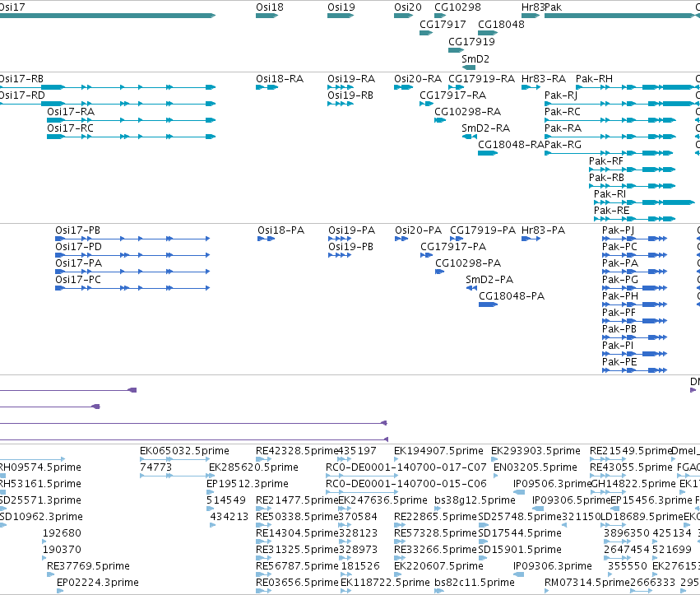Click the SmD2-PA protein label

(x=489, y=280)
